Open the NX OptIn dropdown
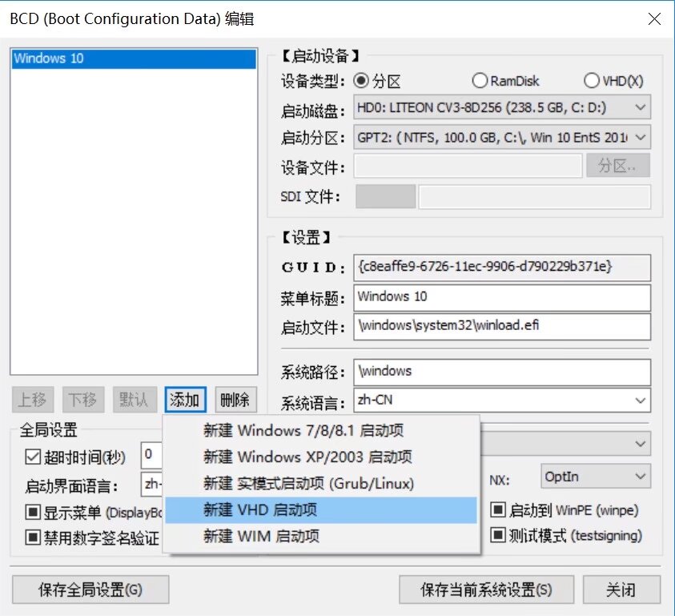This screenshot has height=616, width=675. (596, 477)
